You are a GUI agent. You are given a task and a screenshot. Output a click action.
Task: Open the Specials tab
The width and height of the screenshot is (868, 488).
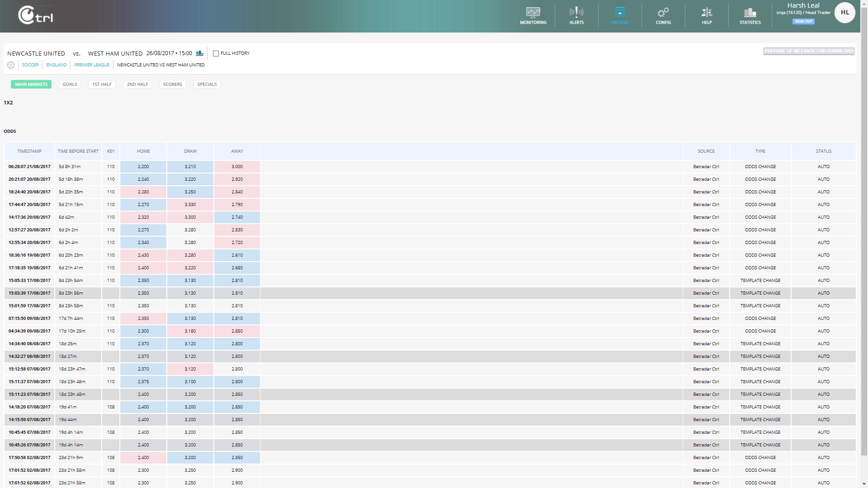[207, 84]
